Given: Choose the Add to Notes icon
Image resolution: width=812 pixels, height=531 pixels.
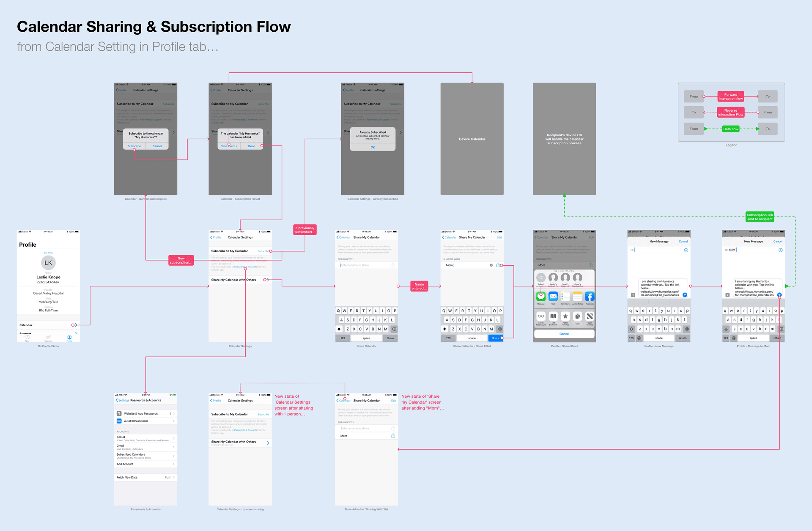Looking at the screenshot, I should click(577, 297).
